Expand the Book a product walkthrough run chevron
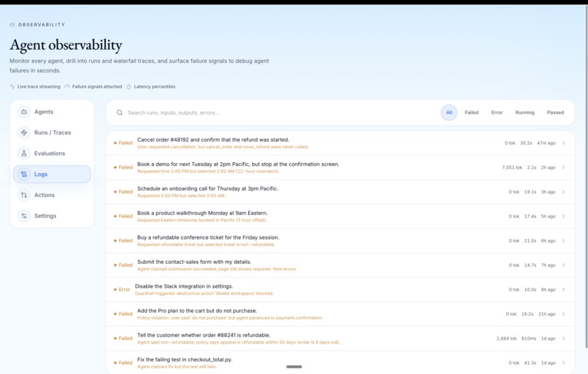Screen dimensions: 588x374 click(x=564, y=216)
